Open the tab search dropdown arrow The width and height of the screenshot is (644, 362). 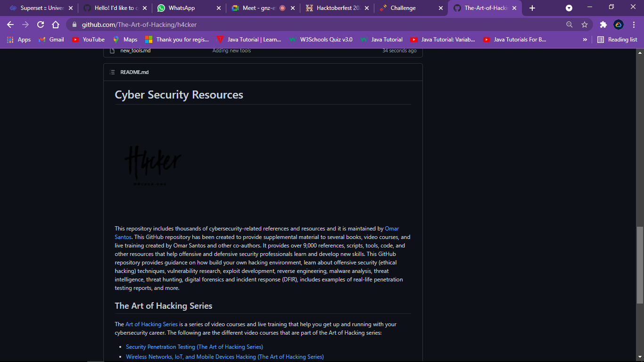pyautogui.click(x=569, y=8)
